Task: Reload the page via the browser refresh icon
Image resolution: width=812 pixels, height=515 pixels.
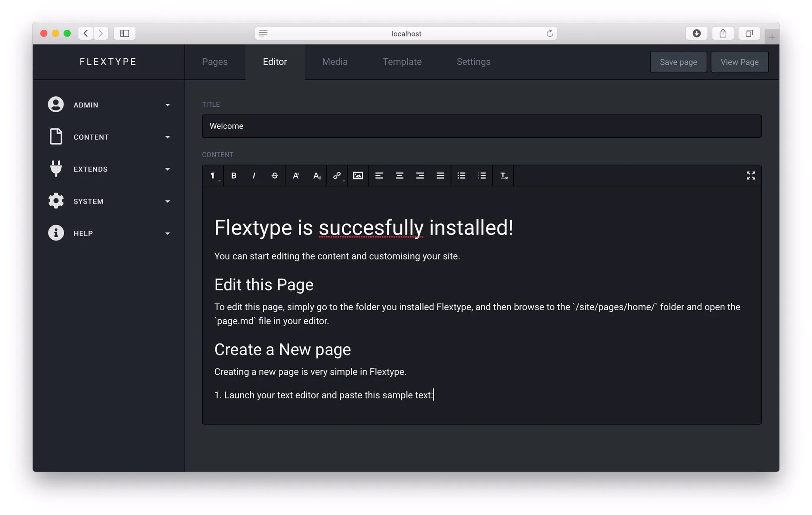Action: [x=550, y=33]
